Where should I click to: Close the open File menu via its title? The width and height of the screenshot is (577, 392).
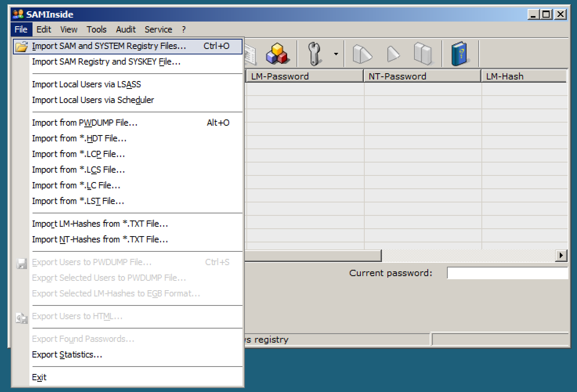21,29
